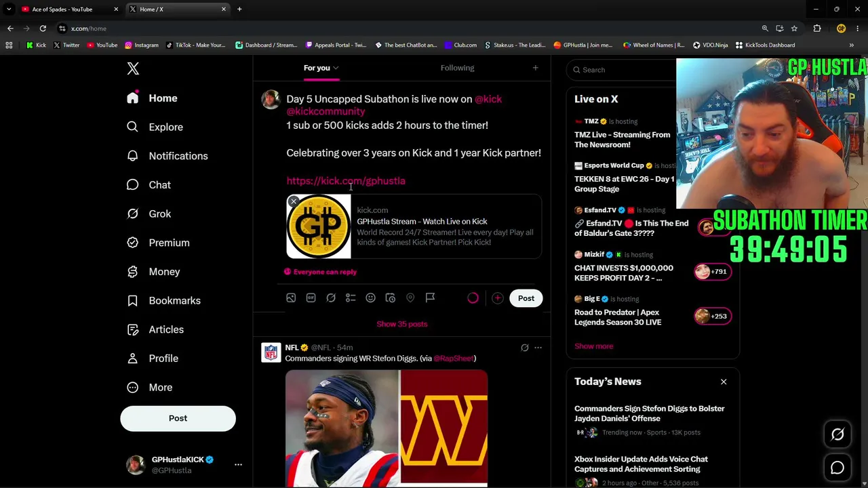This screenshot has height=488, width=868.
Task: Bookmark this page with the star icon
Action: point(794,28)
